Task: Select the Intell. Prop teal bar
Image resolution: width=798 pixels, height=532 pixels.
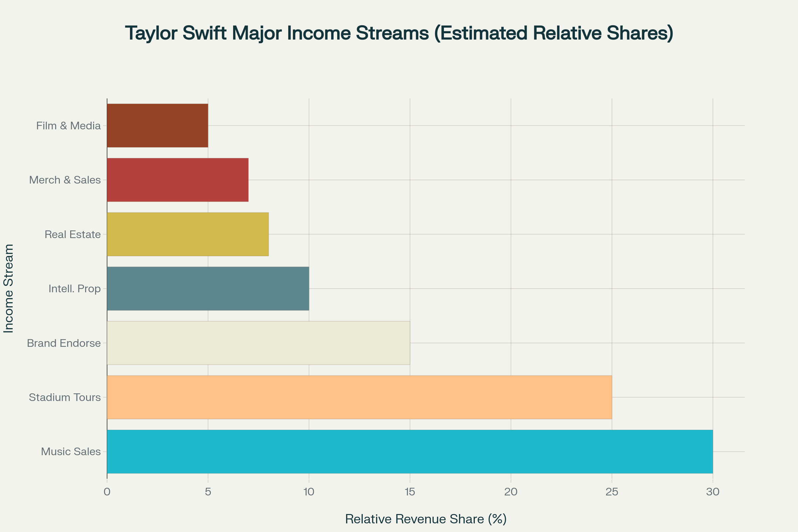Action: pyautogui.click(x=208, y=288)
